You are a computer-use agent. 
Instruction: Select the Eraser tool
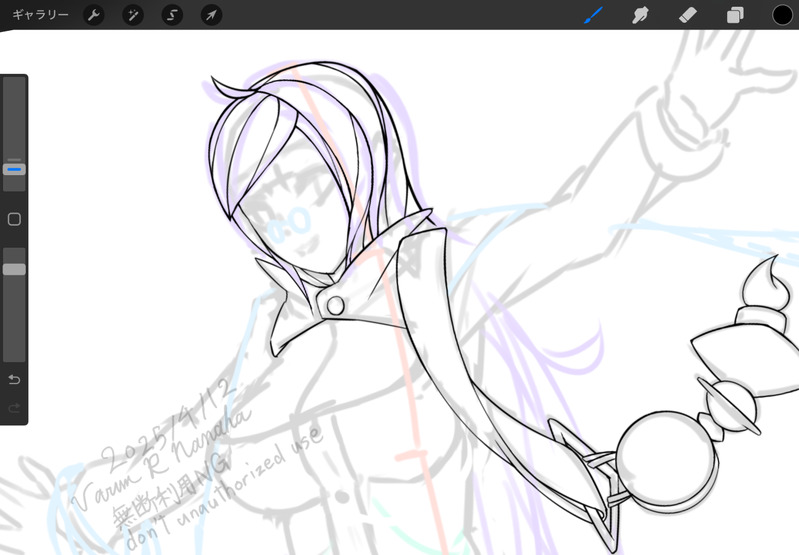687,15
